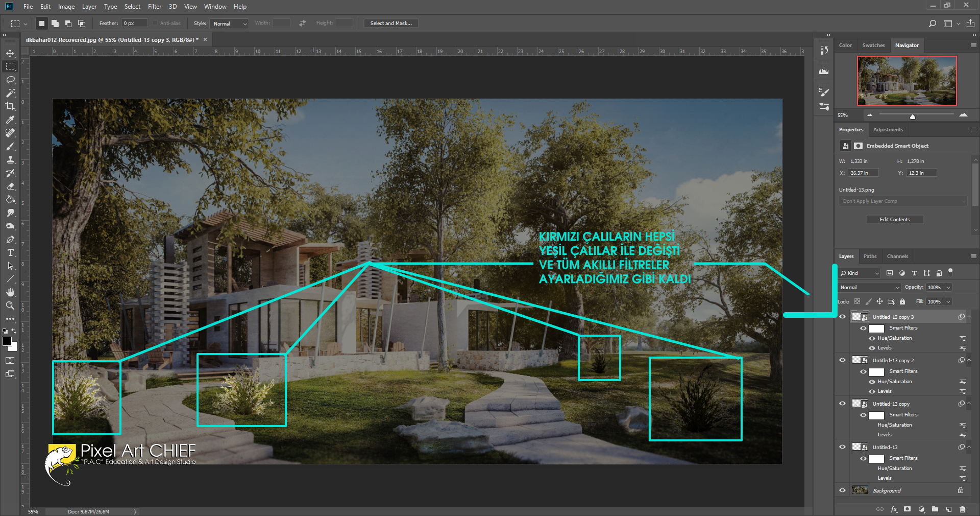This screenshot has height=516, width=980.
Task: Hide the Untitled-13 copy 2 layer
Action: 842,360
